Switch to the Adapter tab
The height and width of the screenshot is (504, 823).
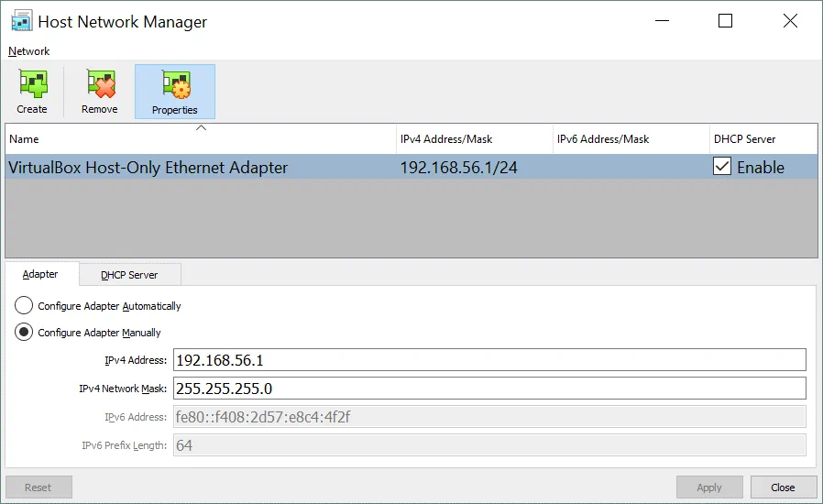pos(40,274)
